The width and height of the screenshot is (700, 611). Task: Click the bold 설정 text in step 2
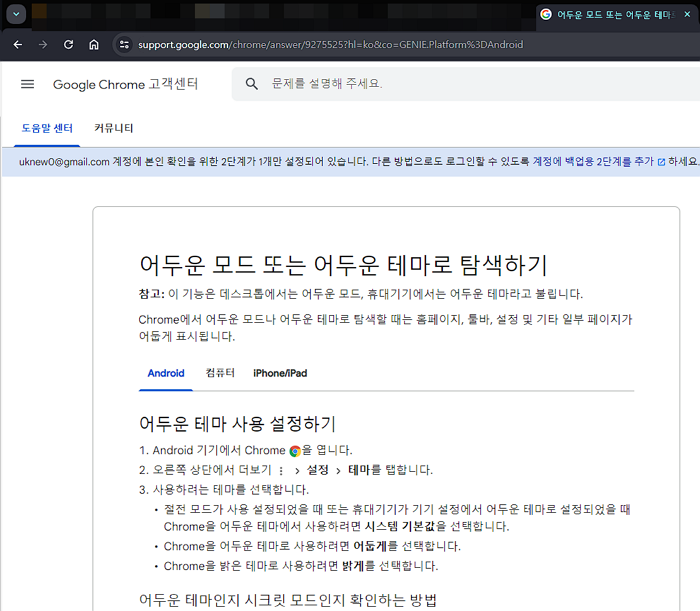(317, 470)
